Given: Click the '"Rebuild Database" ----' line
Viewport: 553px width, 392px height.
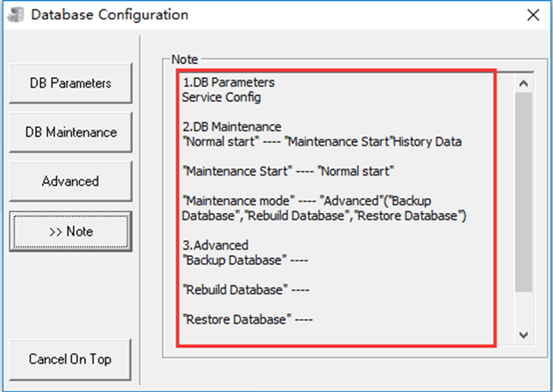Looking at the screenshot, I should (246, 290).
